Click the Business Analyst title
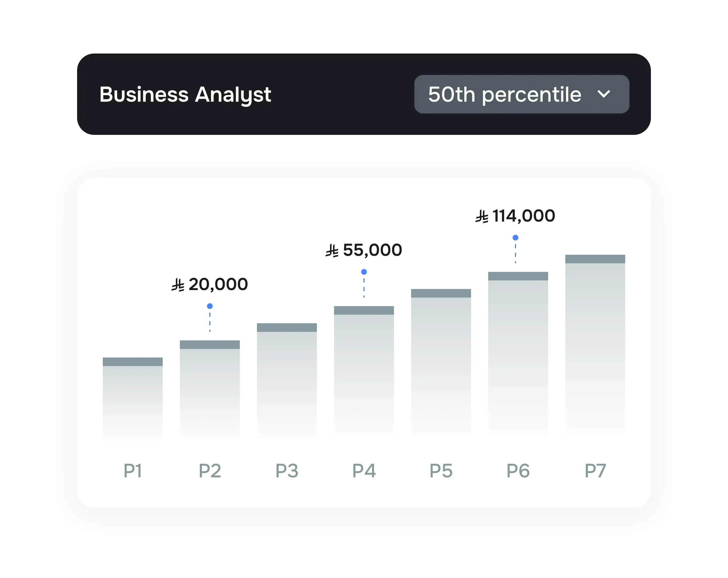The width and height of the screenshot is (728, 578). (x=185, y=94)
